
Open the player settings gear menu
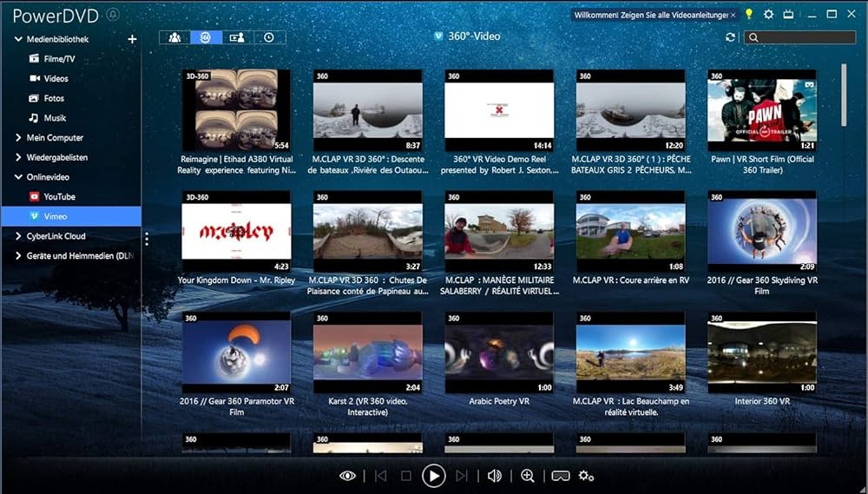tap(586, 476)
